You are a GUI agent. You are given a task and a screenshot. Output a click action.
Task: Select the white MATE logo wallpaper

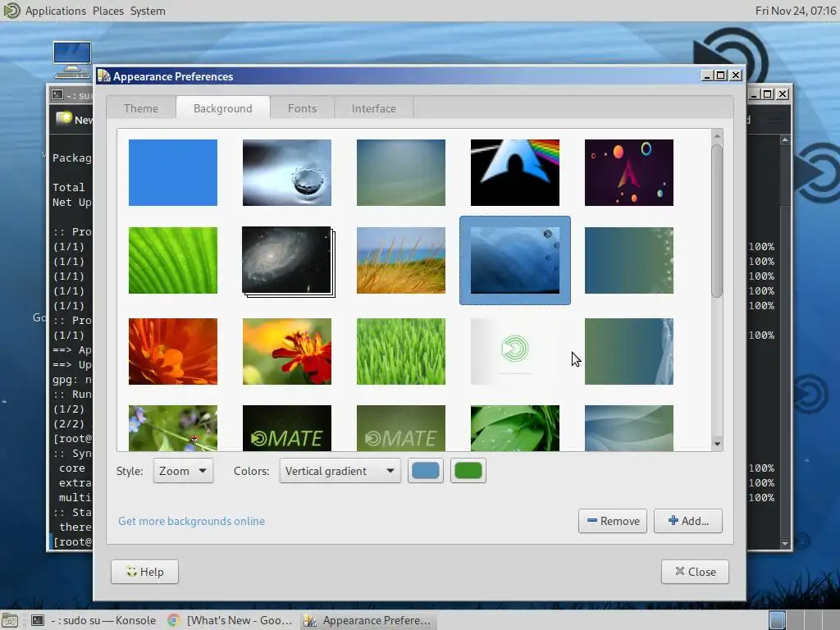coord(515,351)
